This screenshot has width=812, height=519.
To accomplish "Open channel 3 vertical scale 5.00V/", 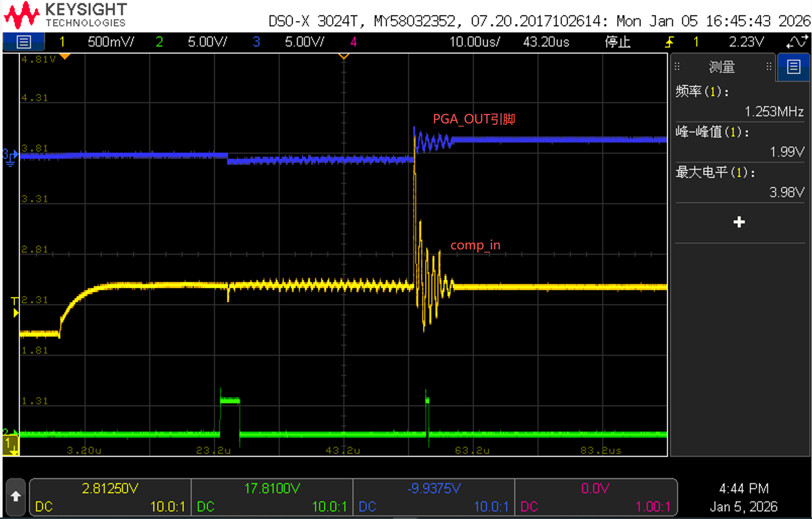I will click(x=304, y=42).
